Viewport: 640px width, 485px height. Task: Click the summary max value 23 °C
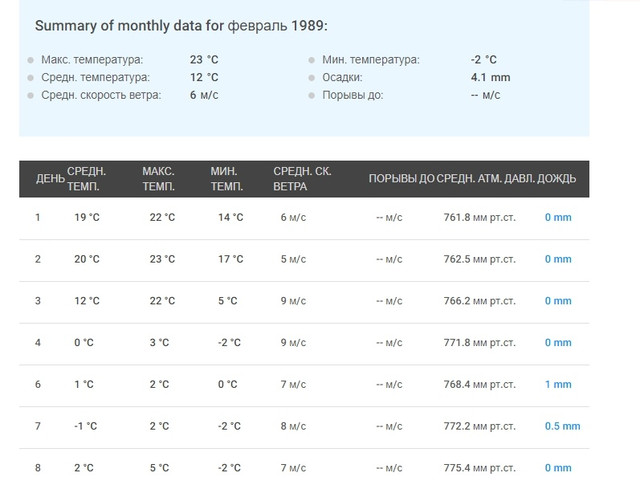(x=204, y=60)
